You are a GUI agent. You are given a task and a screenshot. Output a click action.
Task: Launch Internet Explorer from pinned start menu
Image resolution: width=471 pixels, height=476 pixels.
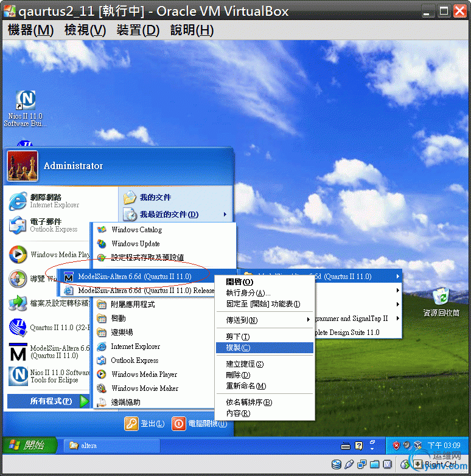point(44,201)
